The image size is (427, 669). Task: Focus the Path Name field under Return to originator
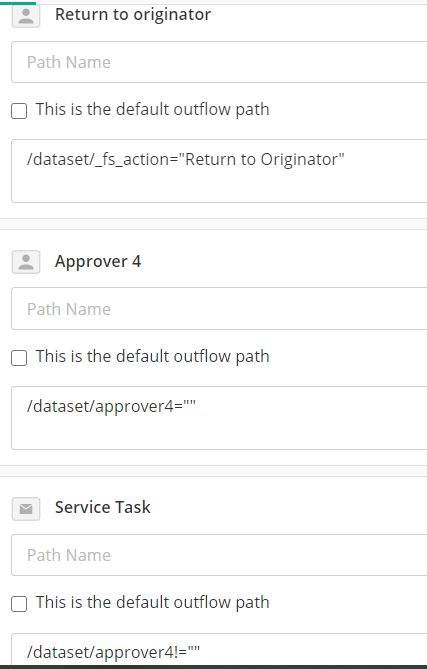[219, 62]
